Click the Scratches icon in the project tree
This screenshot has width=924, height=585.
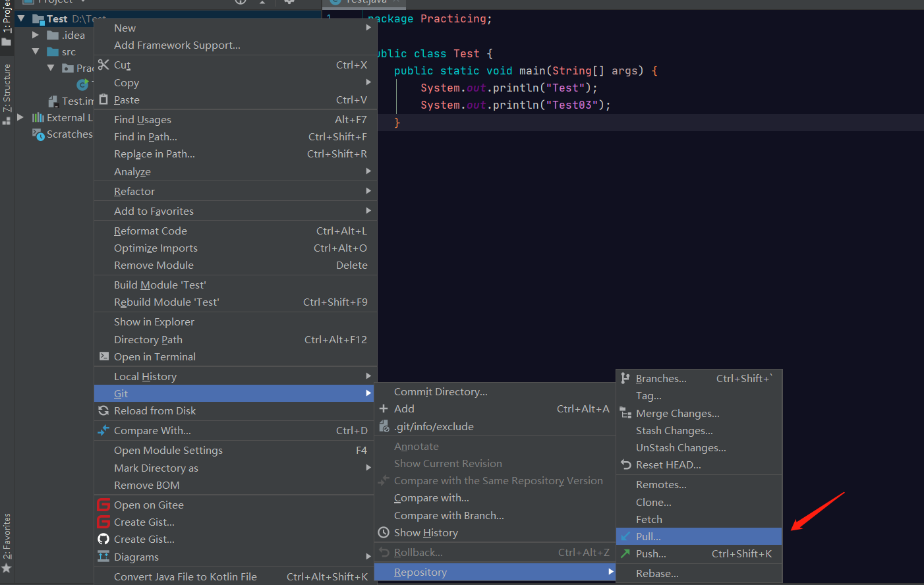click(38, 134)
